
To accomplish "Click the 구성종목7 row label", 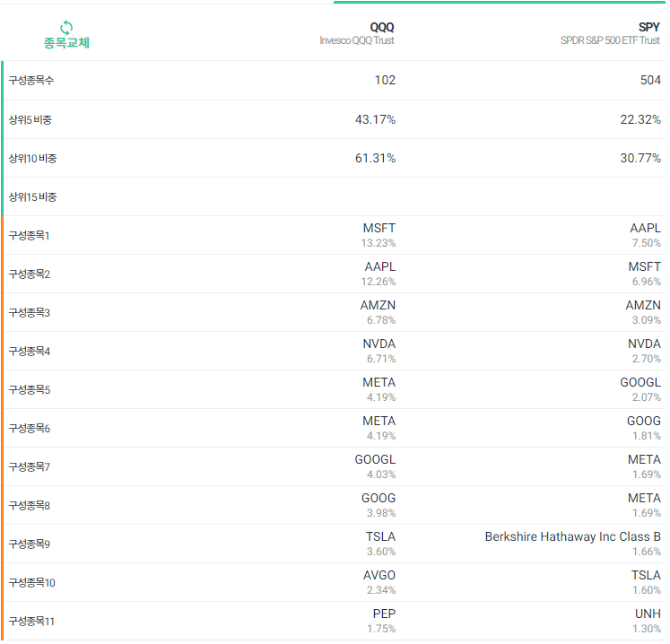I will (x=30, y=467).
